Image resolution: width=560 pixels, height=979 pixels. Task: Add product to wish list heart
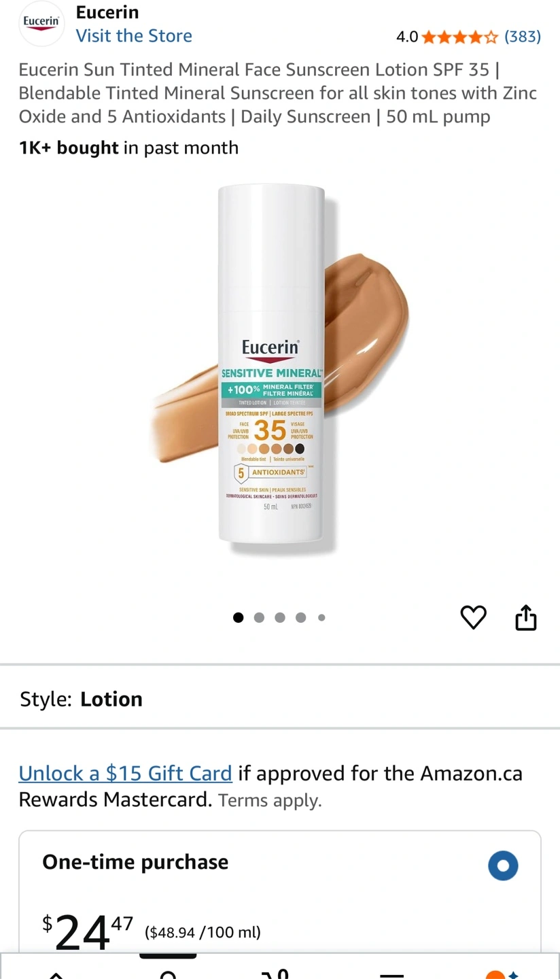tap(474, 617)
